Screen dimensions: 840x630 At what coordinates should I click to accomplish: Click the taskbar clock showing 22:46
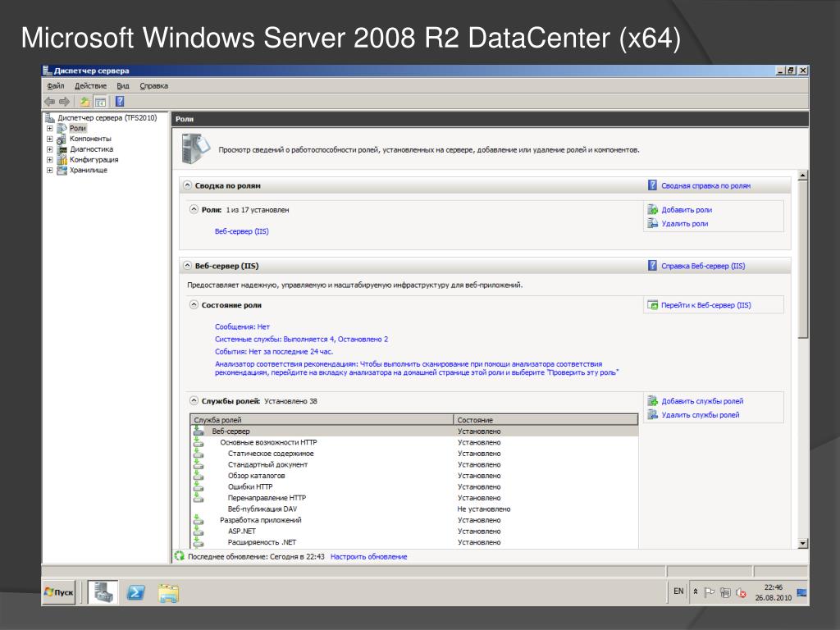[x=773, y=592]
